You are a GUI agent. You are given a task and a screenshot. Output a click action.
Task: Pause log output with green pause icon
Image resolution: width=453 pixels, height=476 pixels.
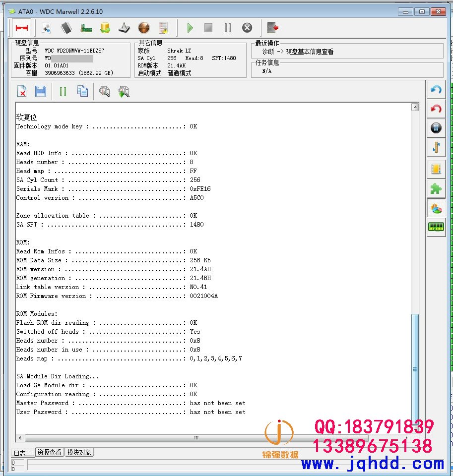tap(63, 91)
